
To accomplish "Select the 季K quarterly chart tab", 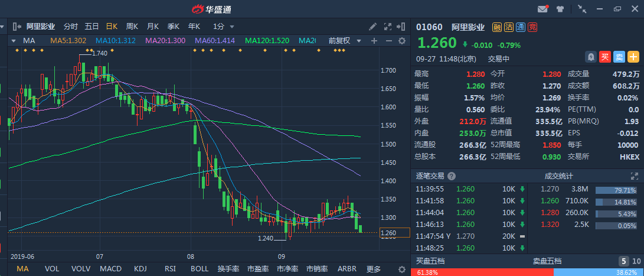I will 174,27.
